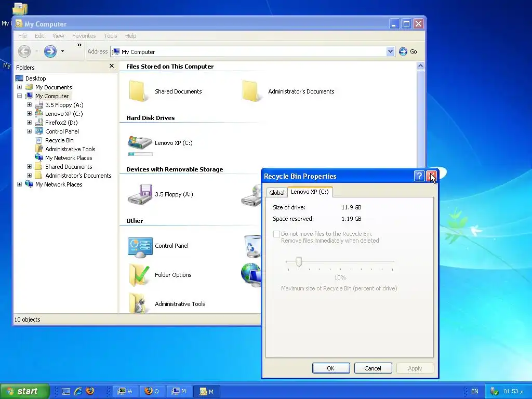
Task: Select Desktop in the folder tree
Action: click(x=36, y=78)
